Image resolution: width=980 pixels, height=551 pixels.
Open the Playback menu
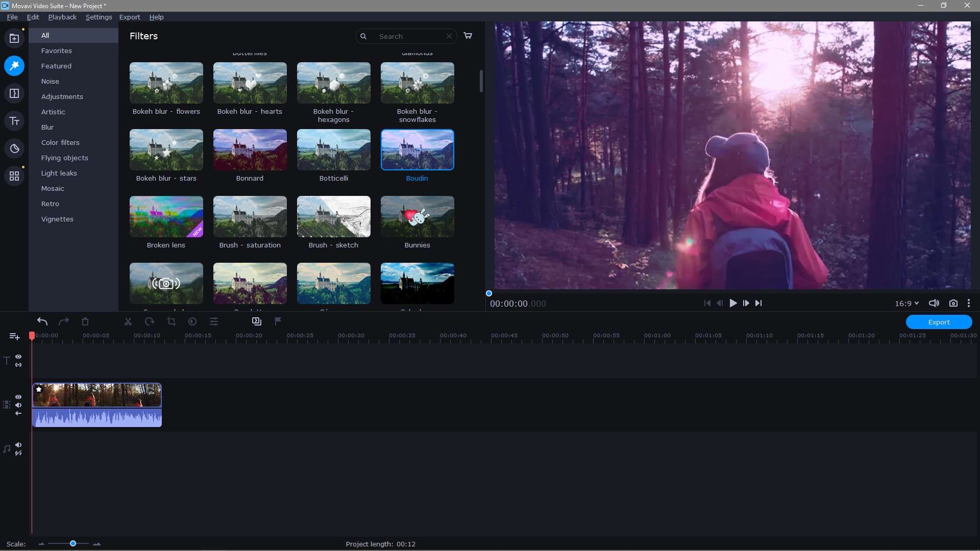point(62,17)
